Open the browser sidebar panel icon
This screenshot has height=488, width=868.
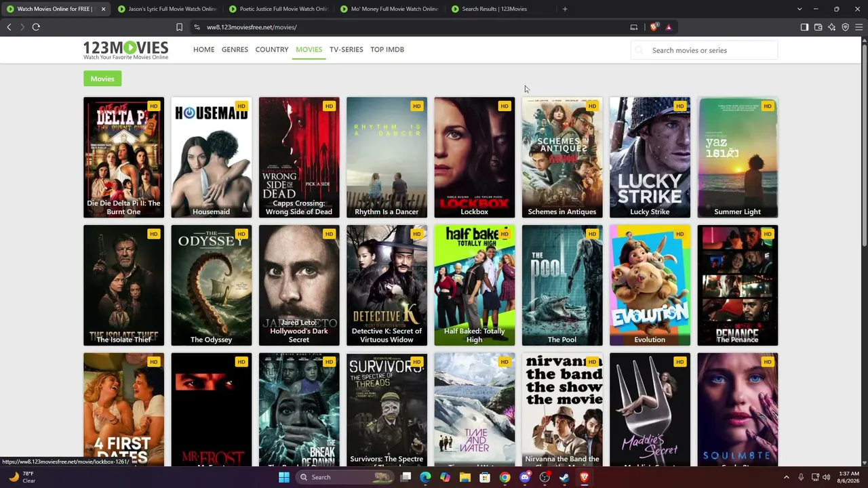(804, 27)
